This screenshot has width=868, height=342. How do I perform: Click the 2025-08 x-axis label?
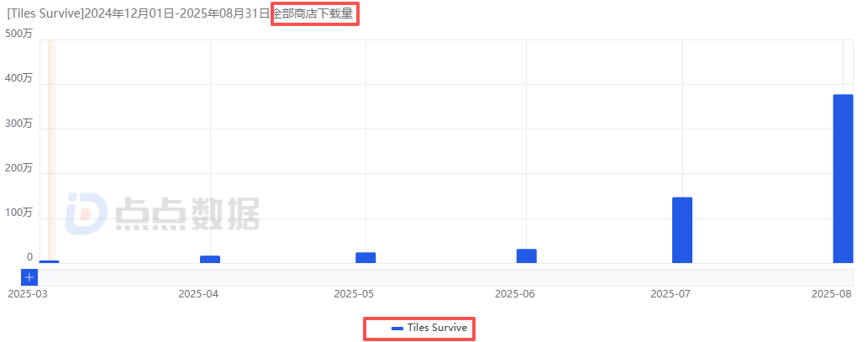click(x=833, y=294)
